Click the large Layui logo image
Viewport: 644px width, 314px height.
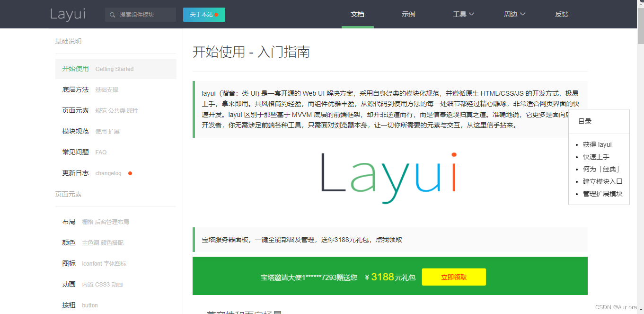390,178
